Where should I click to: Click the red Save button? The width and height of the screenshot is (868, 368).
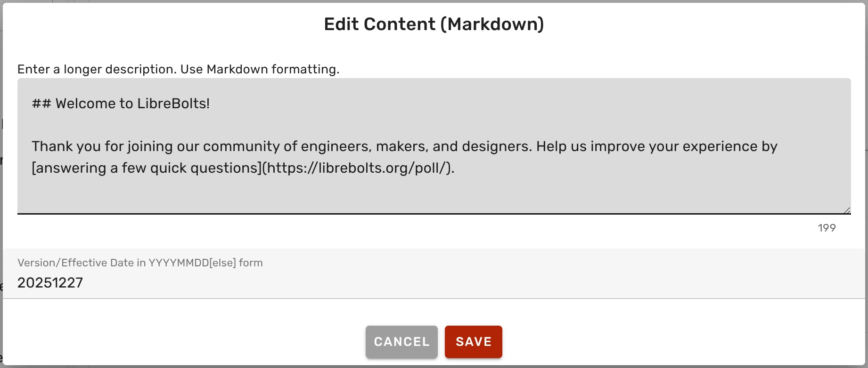tap(473, 342)
